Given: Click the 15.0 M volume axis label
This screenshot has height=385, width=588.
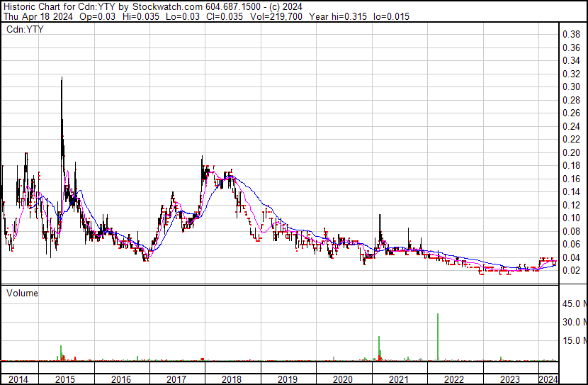Looking at the screenshot, I should point(574,341).
